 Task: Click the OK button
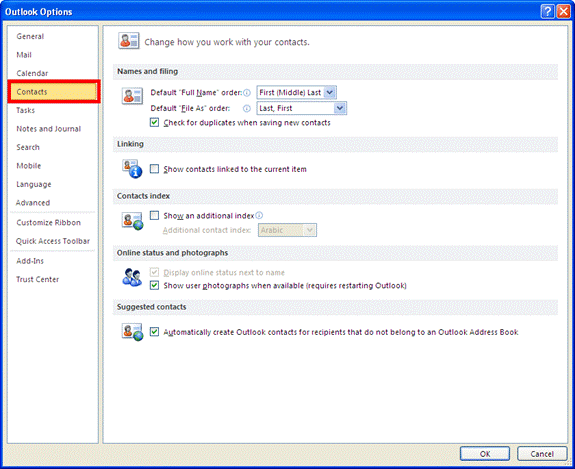click(485, 454)
